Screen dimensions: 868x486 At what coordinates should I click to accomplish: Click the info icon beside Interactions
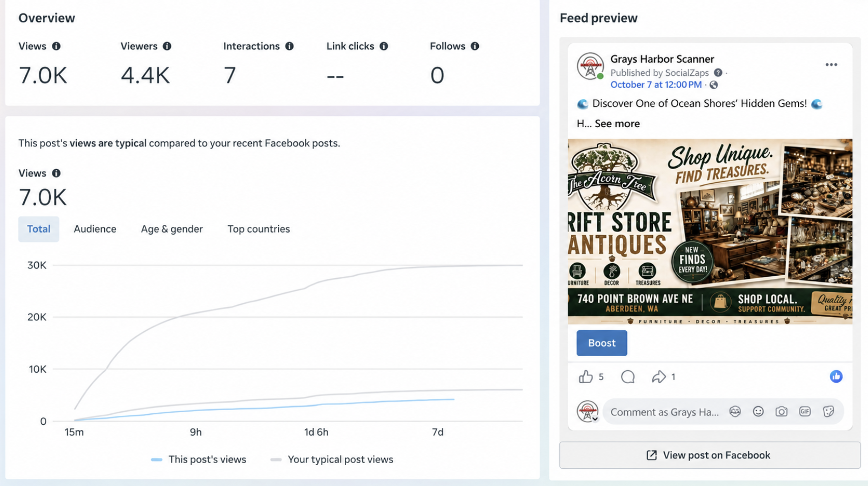click(x=290, y=46)
